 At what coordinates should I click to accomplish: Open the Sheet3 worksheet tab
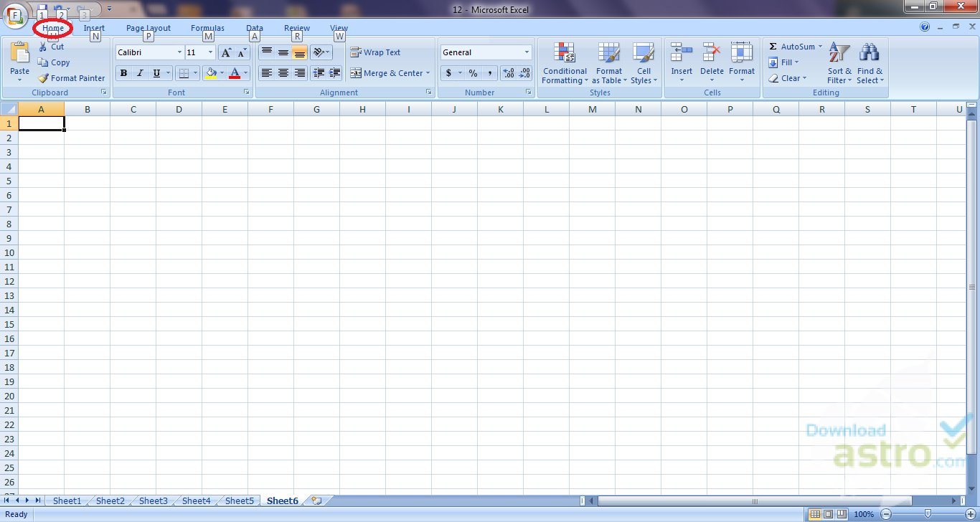(153, 500)
